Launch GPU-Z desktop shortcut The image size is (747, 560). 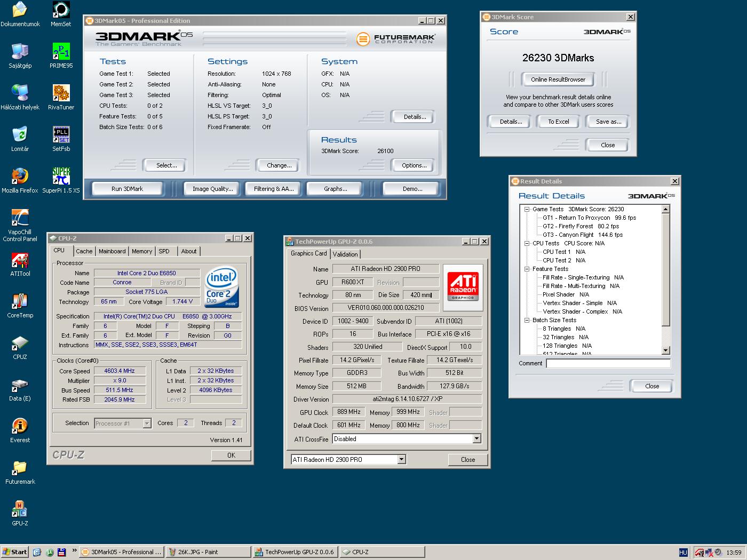coord(20,514)
